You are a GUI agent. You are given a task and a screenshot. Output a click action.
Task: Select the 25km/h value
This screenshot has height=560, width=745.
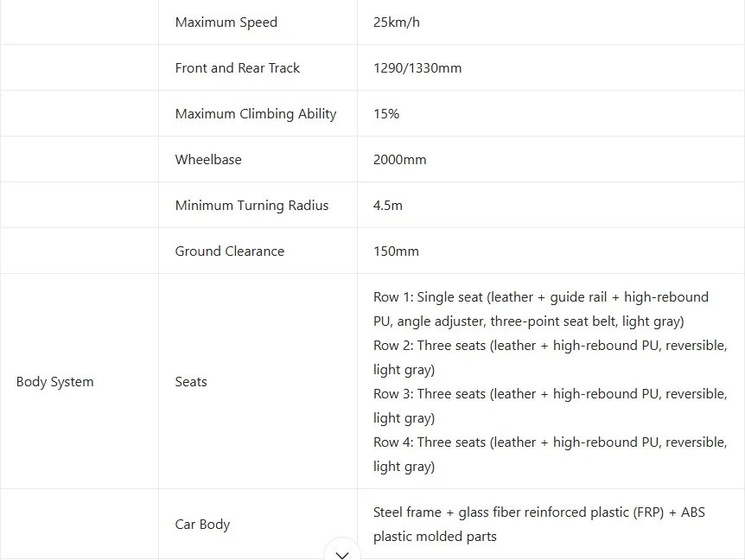click(x=397, y=22)
